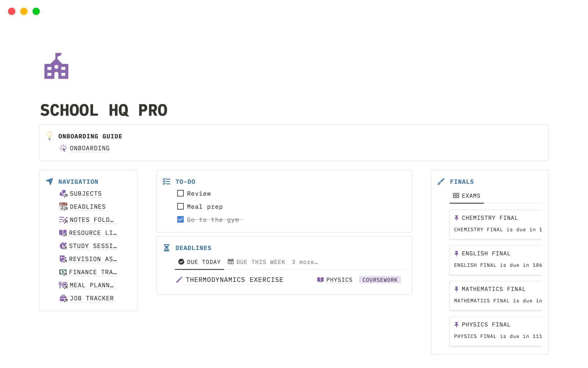Viewport: 588px width, 368px height.
Task: Click the Job Tracker briefcase icon
Action: click(63, 298)
